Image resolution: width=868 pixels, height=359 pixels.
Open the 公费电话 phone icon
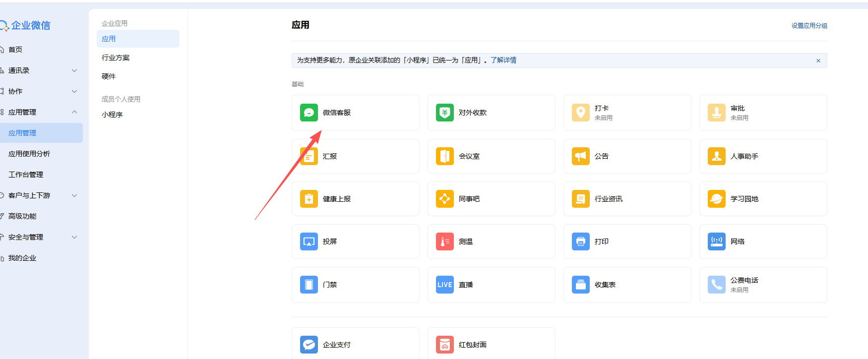(x=717, y=285)
